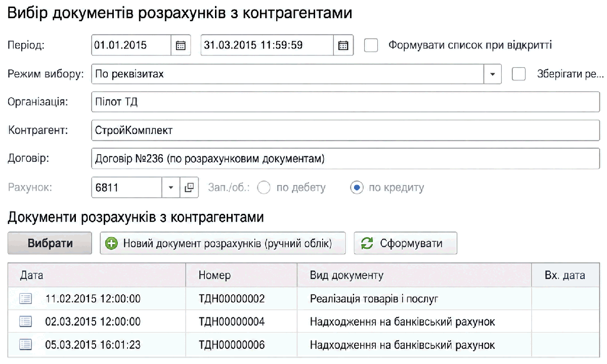Open calendar picker for period end date
607x364 pixels.
(343, 45)
